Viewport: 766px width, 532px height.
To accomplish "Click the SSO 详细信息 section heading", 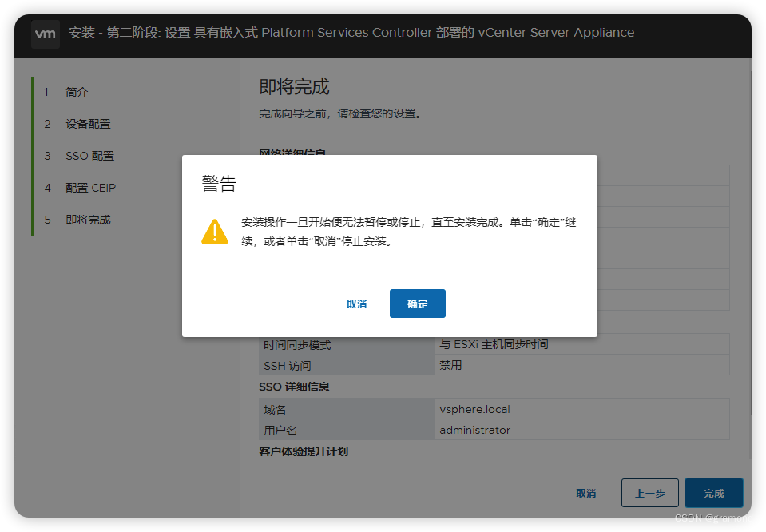I will pyautogui.click(x=294, y=387).
